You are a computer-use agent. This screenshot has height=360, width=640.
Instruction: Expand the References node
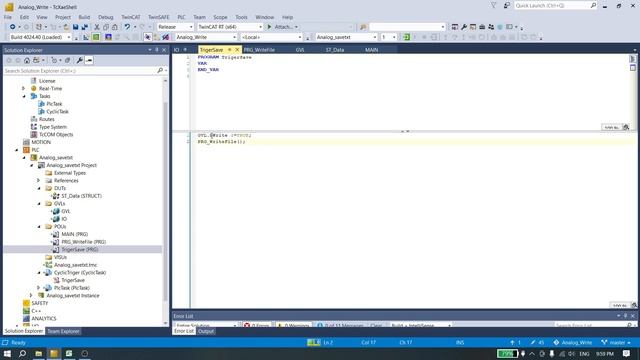(x=39, y=180)
